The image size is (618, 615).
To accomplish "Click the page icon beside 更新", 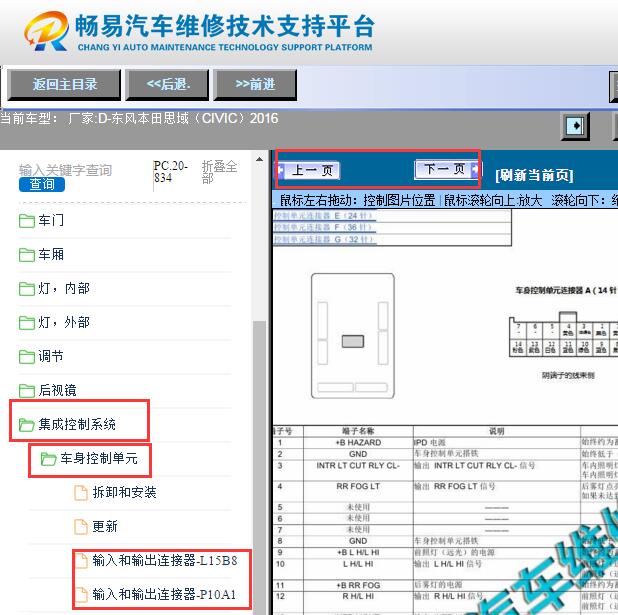I will (81, 527).
